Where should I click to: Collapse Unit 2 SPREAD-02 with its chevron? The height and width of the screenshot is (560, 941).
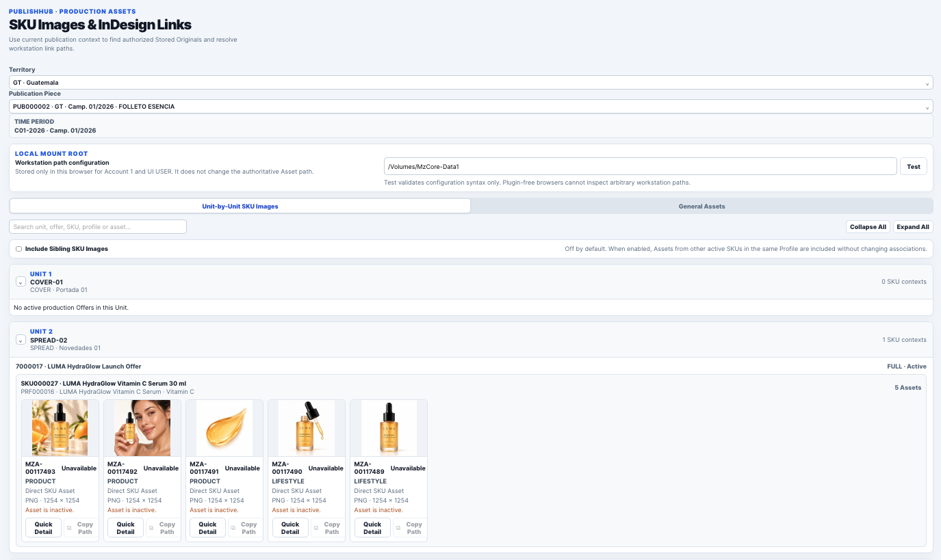[21, 340]
